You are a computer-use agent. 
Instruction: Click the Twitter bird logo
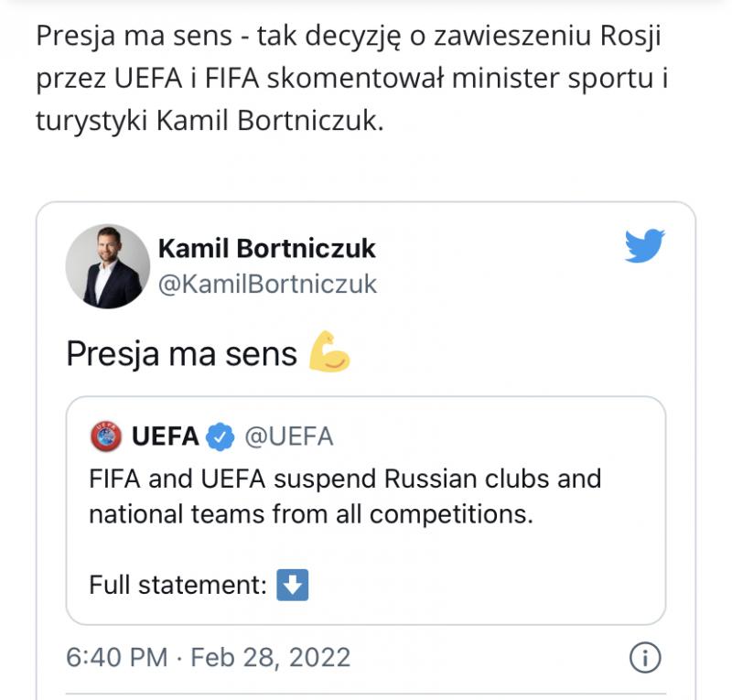[x=644, y=246]
